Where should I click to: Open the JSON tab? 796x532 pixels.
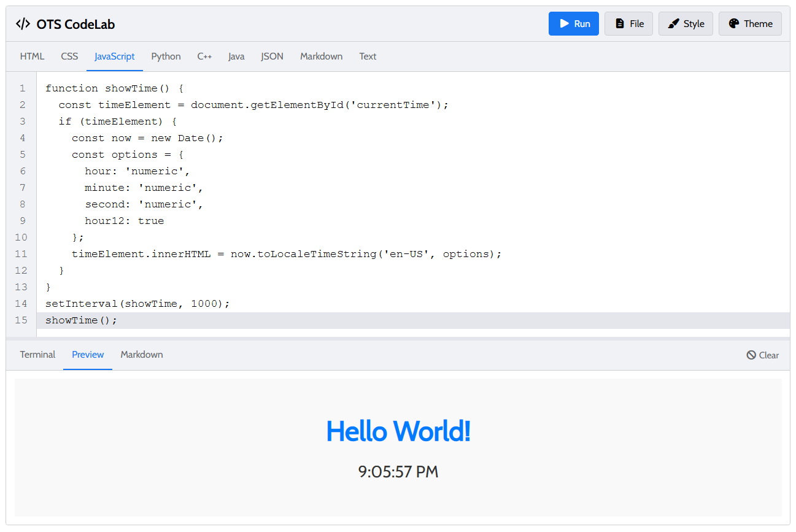tap(272, 56)
